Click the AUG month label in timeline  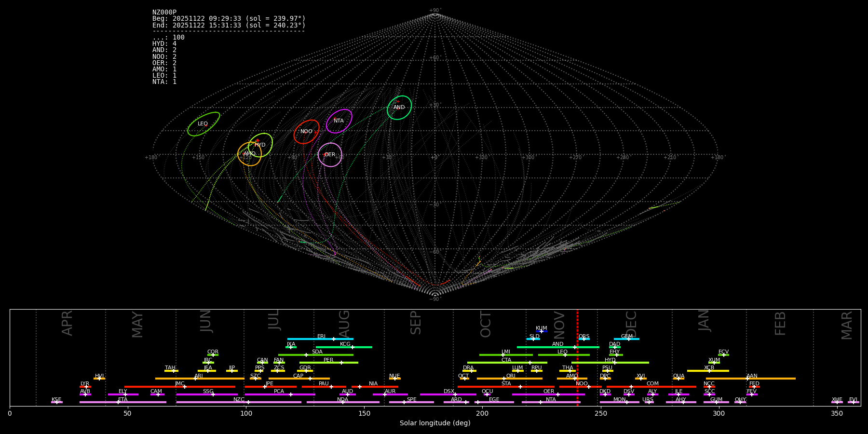[344, 324]
